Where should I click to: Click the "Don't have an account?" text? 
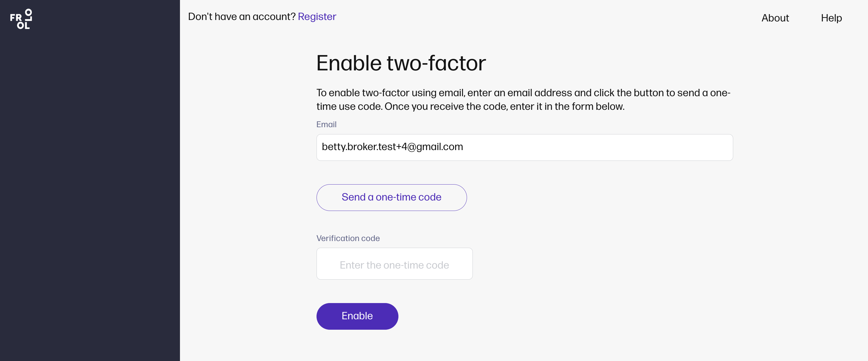pyautogui.click(x=242, y=17)
